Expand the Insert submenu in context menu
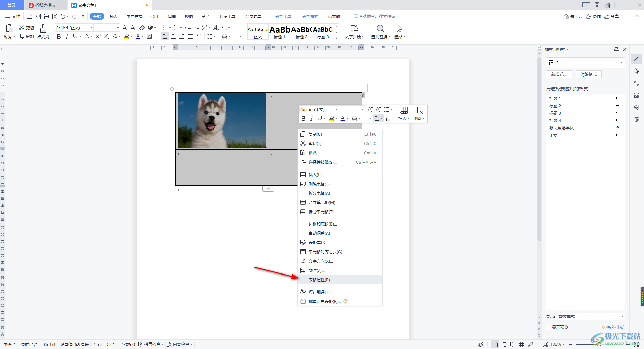Screen dimensions: 644x349 [x=340, y=174]
